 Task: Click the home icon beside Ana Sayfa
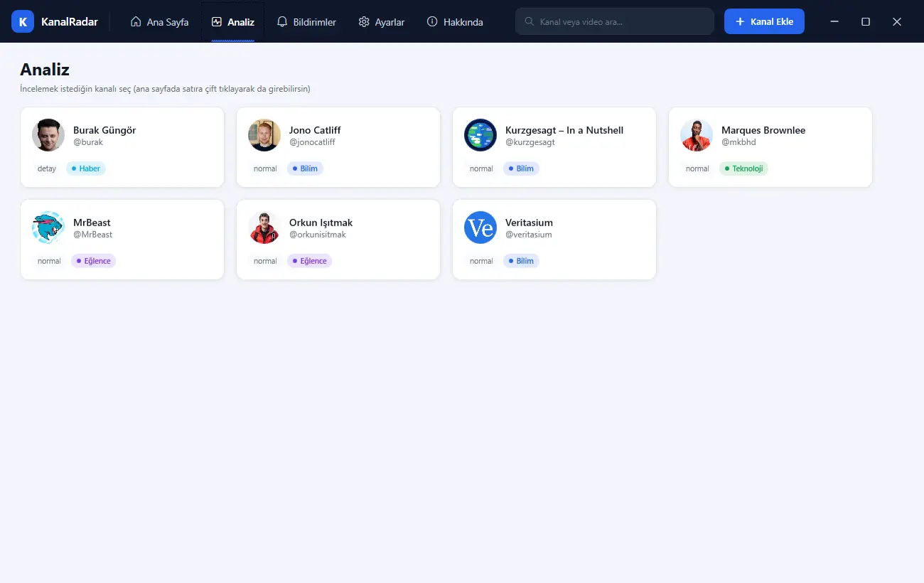(136, 22)
